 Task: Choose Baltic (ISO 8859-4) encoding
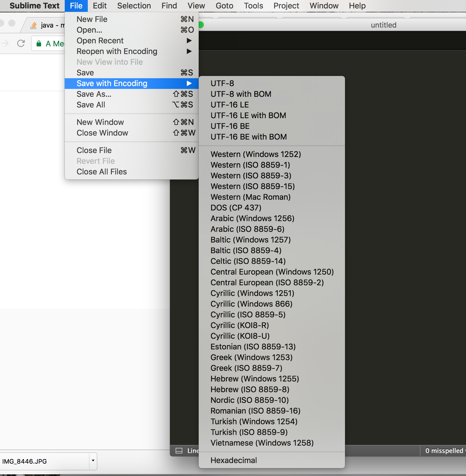(272, 250)
